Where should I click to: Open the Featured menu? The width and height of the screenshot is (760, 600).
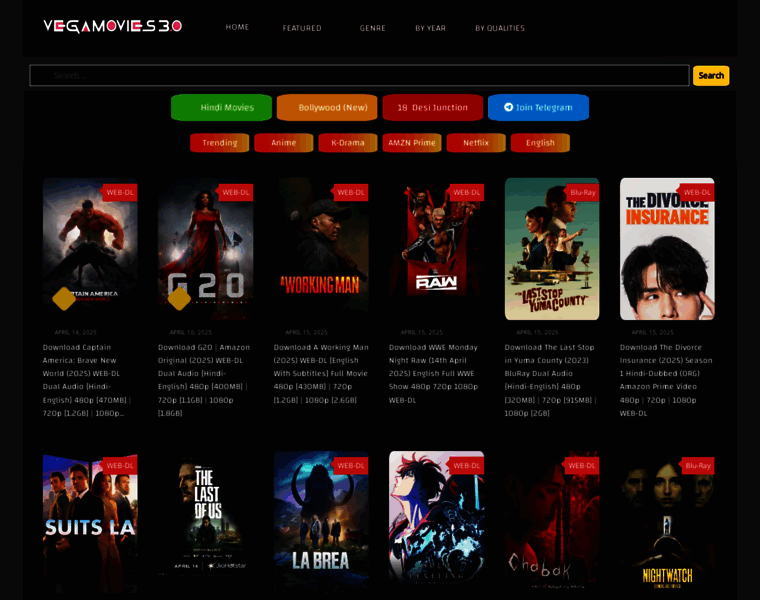tap(302, 28)
